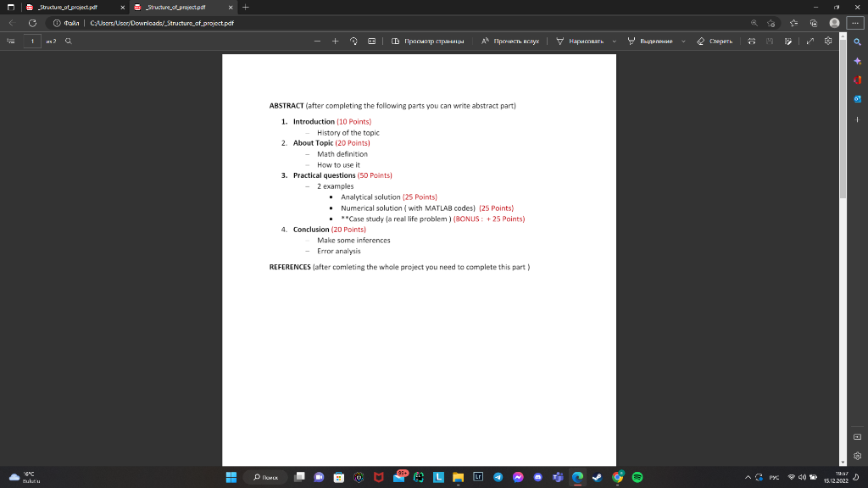Open the PDF viewer settings gear

tap(828, 40)
